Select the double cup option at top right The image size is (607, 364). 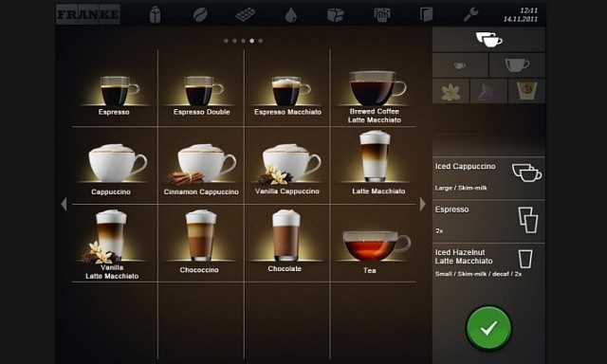click(x=489, y=40)
